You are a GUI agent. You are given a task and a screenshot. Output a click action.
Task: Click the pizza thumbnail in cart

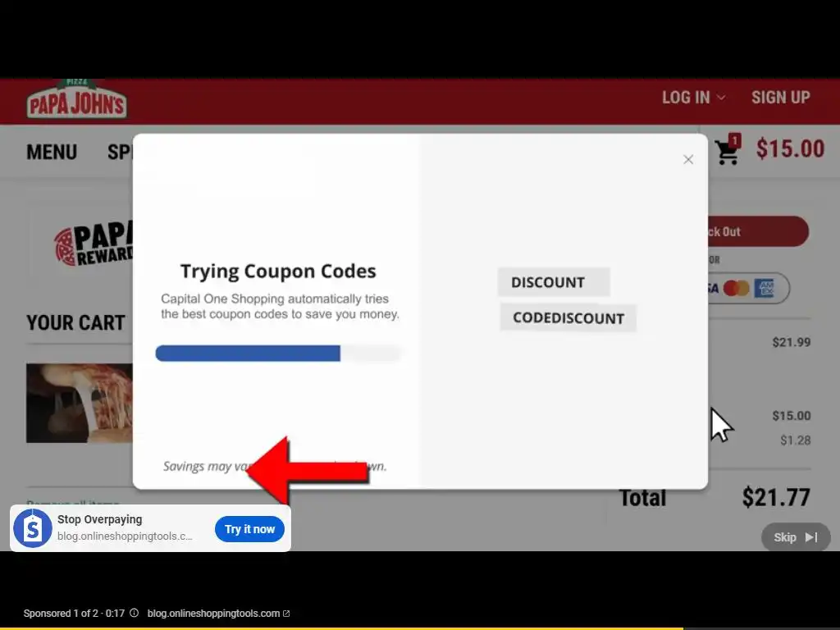coord(80,403)
